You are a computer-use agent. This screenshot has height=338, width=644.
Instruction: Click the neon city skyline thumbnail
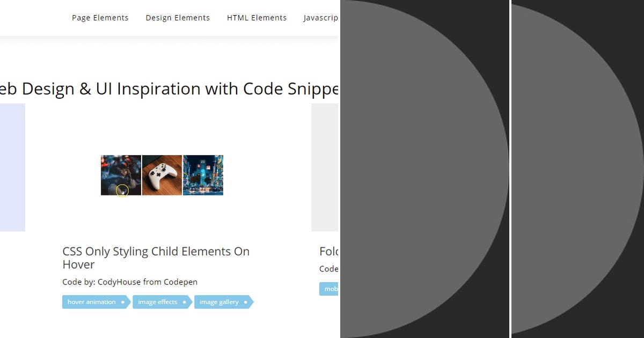point(203,174)
